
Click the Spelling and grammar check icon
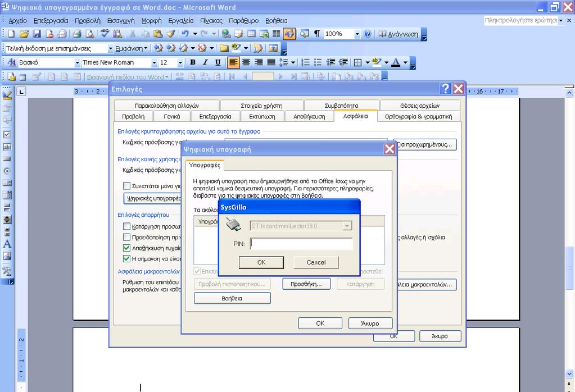[x=105, y=34]
